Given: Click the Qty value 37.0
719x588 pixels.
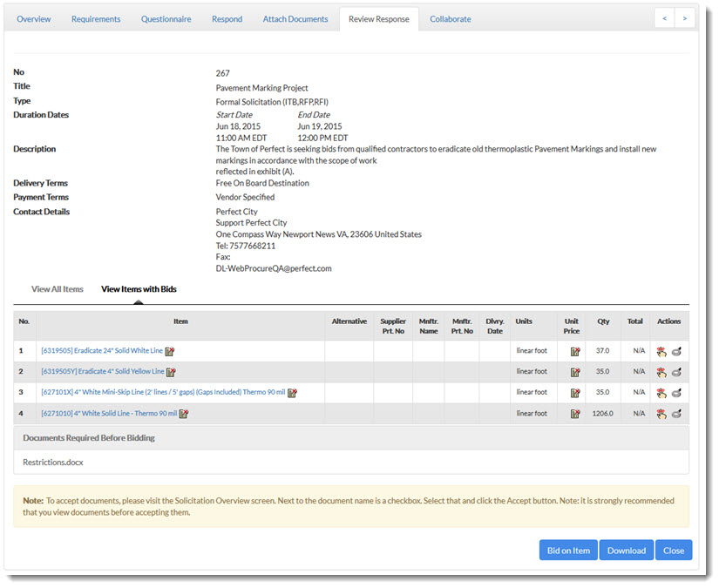Looking at the screenshot, I should click(602, 350).
